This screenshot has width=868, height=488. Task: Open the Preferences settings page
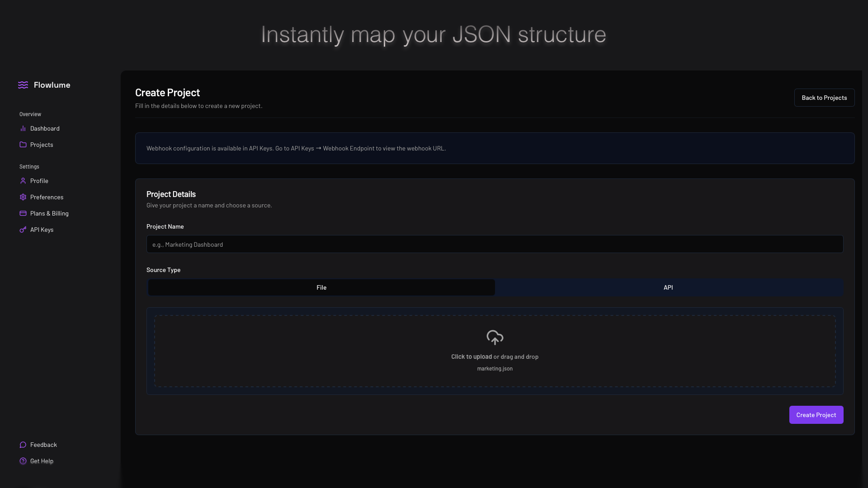coord(47,197)
